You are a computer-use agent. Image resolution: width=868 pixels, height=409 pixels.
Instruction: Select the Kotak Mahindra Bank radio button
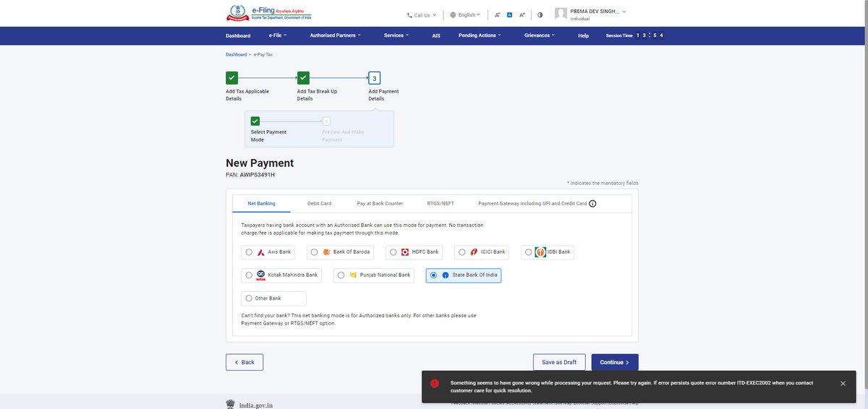(249, 275)
